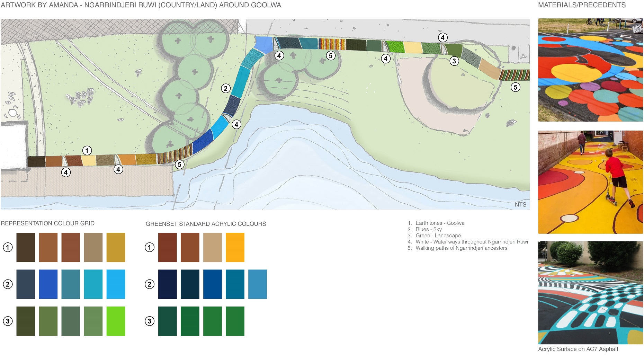Select the mustard yellow swatch in Representation row 1
This screenshot has height=355, width=644.
point(116,247)
